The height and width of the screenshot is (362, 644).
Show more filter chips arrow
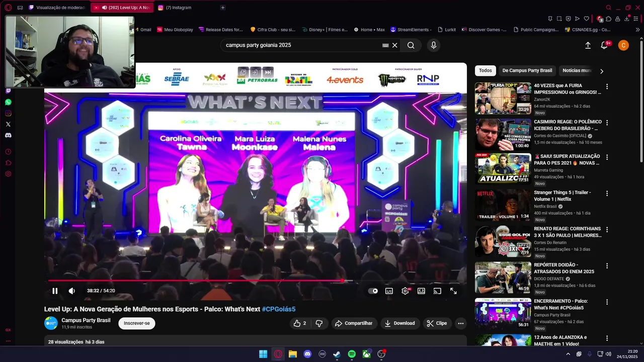pyautogui.click(x=601, y=71)
